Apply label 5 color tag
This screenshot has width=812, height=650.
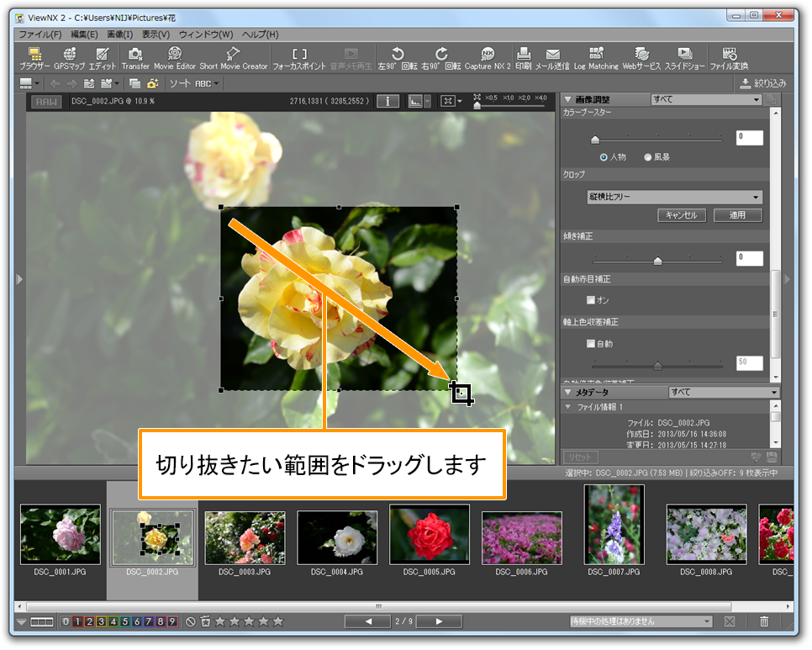124,621
